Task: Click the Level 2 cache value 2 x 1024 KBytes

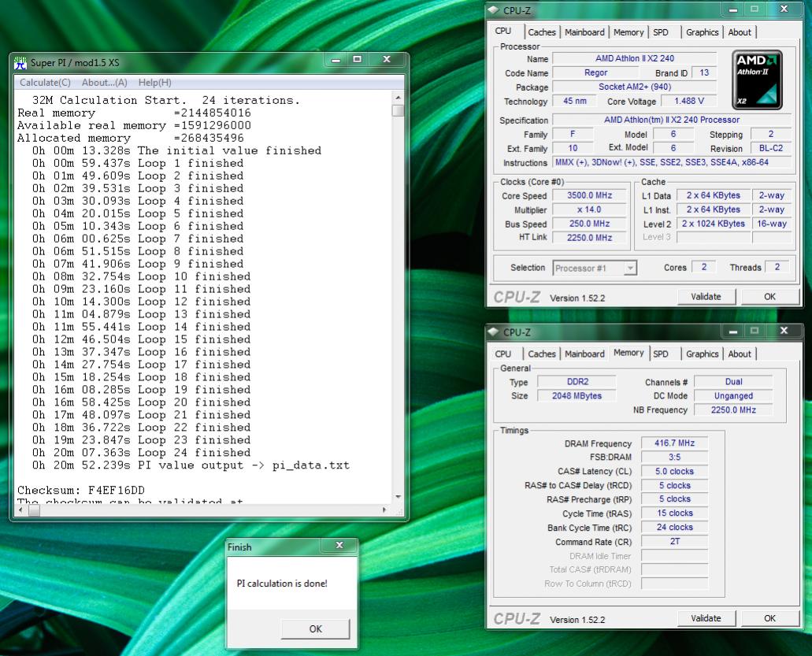Action: point(713,224)
